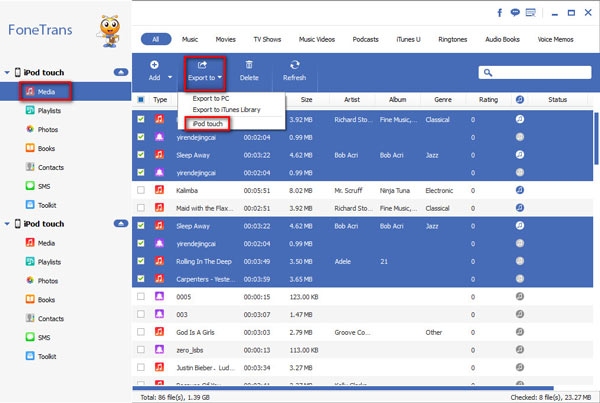Open the menu icon beside chat bubble

(531, 13)
